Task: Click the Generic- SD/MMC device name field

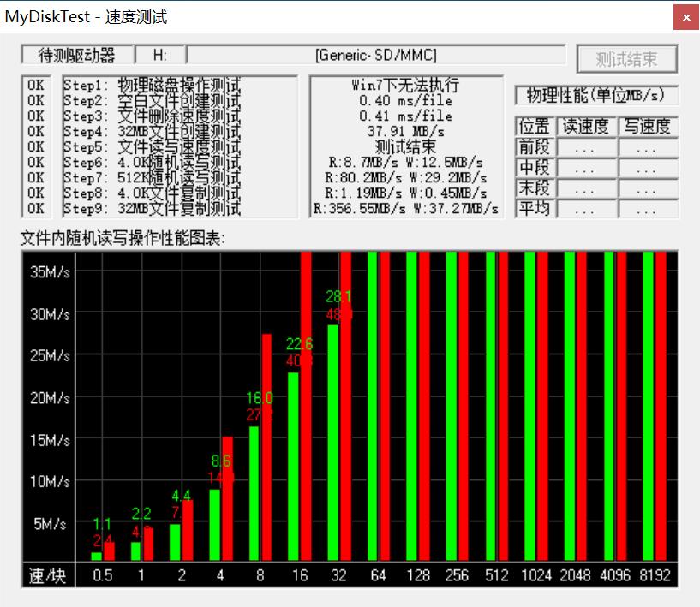Action: point(375,55)
